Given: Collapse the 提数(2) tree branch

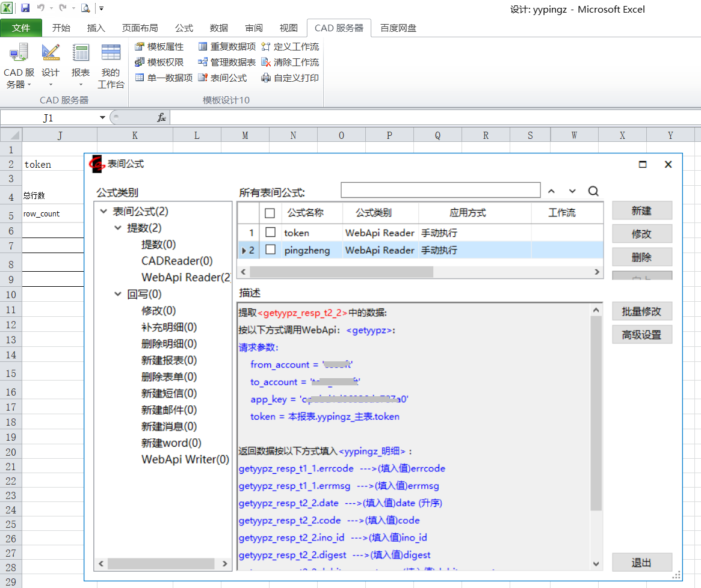Looking at the screenshot, I should pos(118,228).
